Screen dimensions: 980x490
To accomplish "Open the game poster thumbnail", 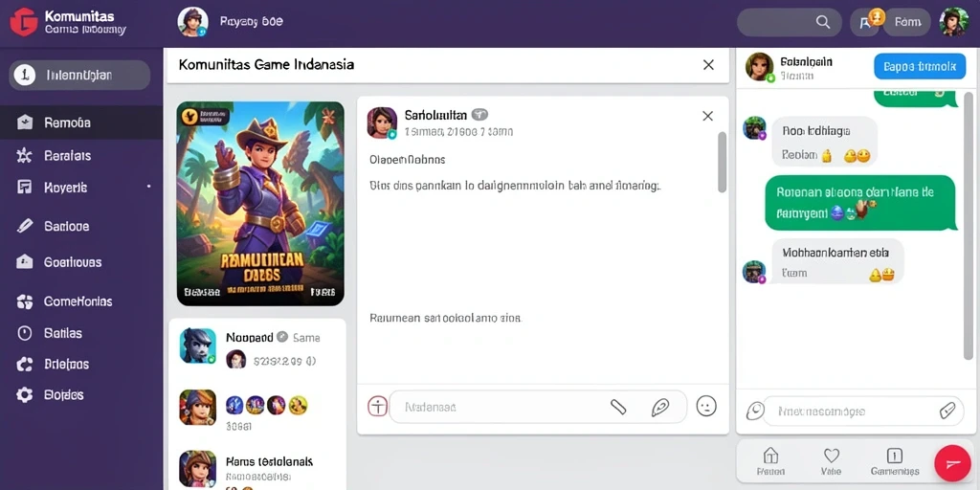I will coord(260,203).
